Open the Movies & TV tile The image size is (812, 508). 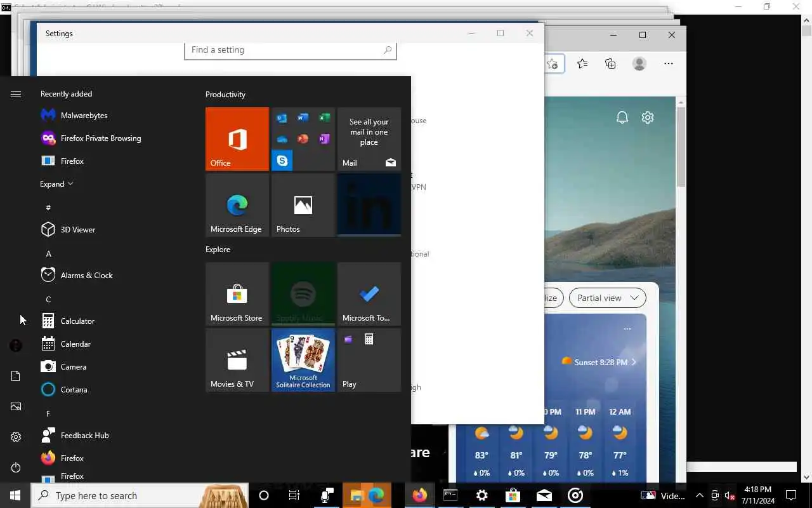237,360
